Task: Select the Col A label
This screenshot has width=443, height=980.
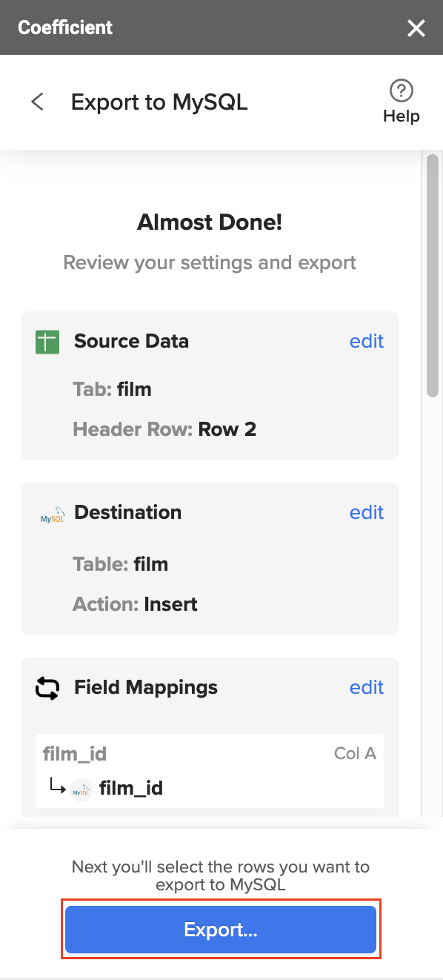Action: pyautogui.click(x=355, y=753)
